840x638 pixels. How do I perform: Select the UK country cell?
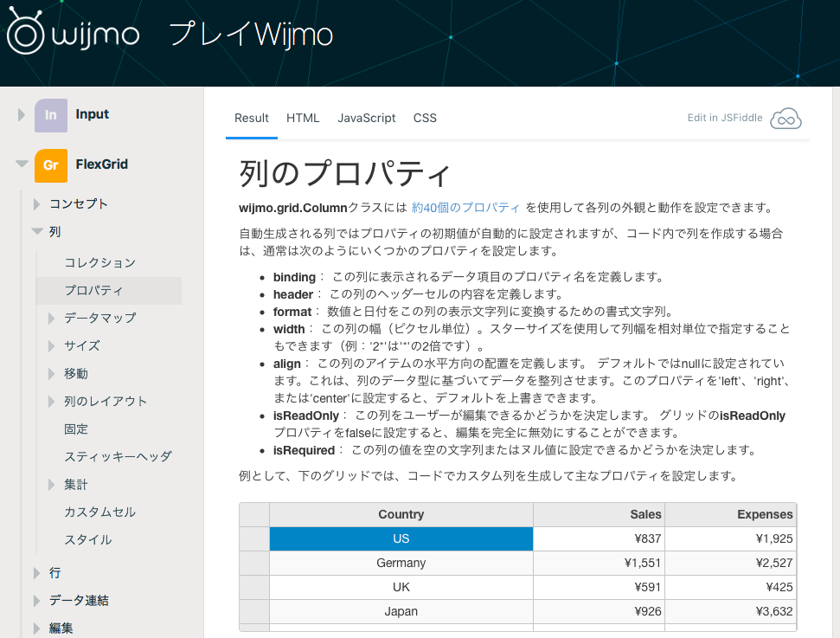401,587
